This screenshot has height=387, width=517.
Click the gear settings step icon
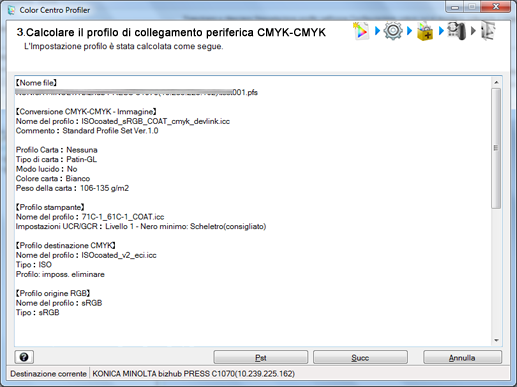click(393, 31)
